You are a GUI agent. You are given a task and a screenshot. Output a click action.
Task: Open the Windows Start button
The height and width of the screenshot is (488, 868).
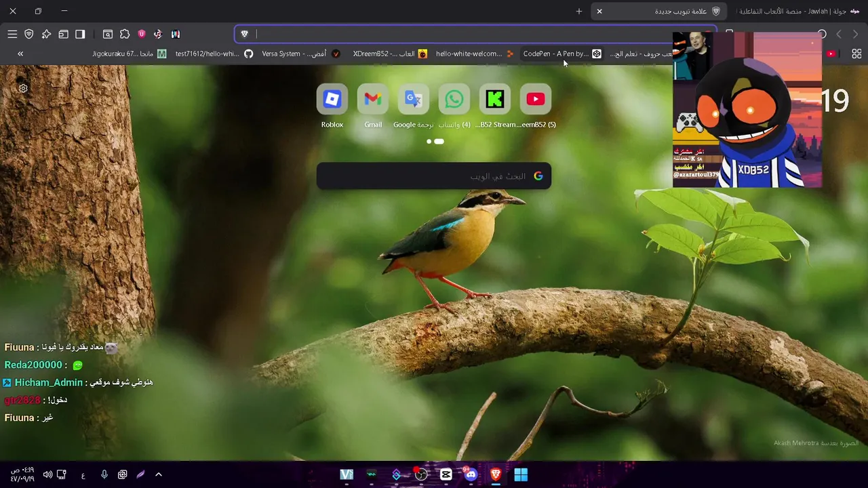coord(521,474)
